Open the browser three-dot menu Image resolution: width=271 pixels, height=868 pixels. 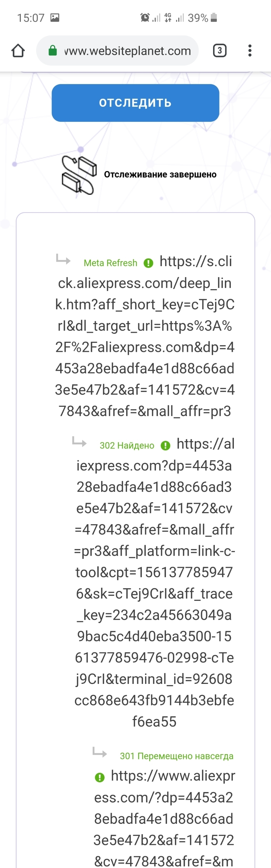point(250,51)
